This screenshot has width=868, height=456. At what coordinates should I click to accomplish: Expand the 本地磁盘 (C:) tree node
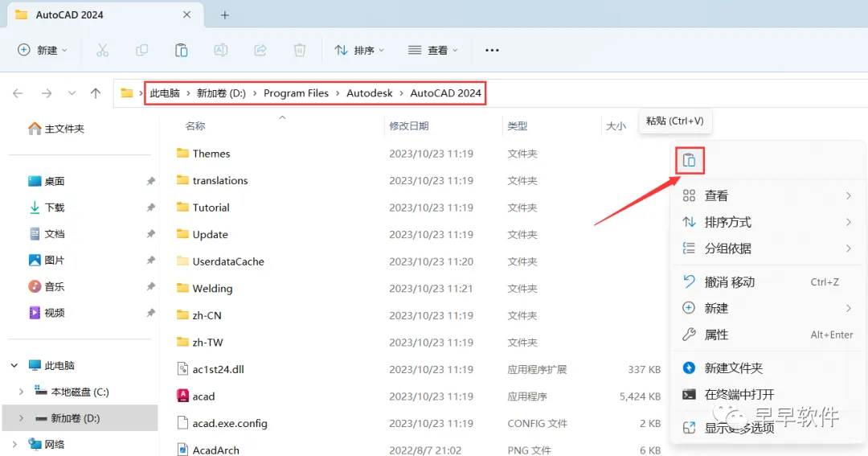21,392
